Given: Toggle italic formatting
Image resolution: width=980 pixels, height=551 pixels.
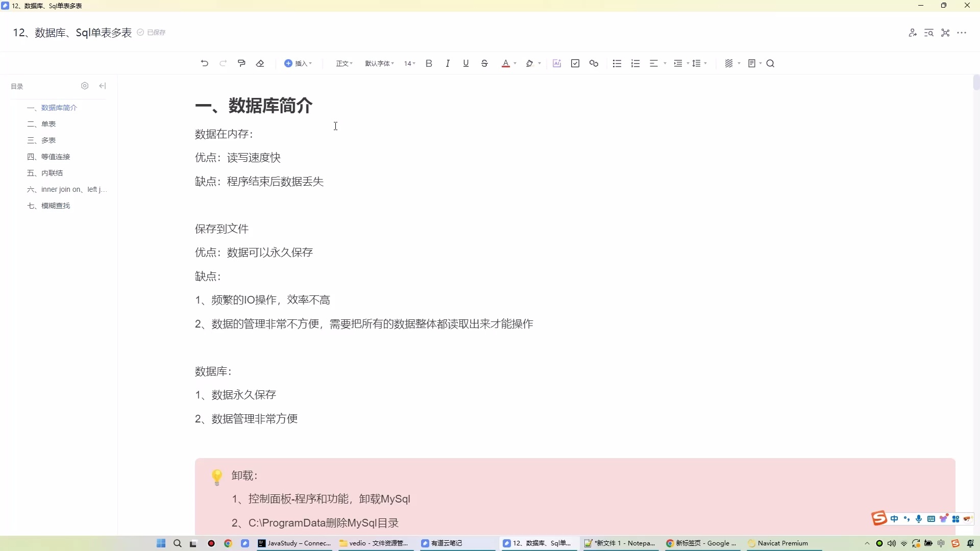Looking at the screenshot, I should coord(448,63).
